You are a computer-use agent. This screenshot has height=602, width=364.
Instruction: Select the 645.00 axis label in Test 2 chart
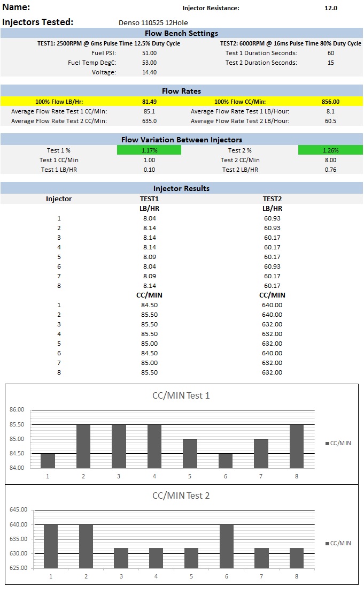click(18, 510)
